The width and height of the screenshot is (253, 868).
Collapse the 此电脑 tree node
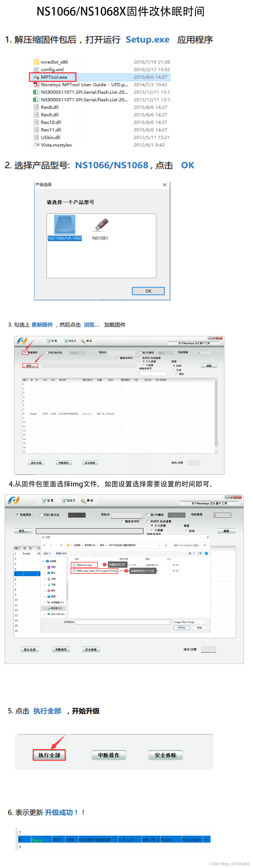(x=43, y=561)
